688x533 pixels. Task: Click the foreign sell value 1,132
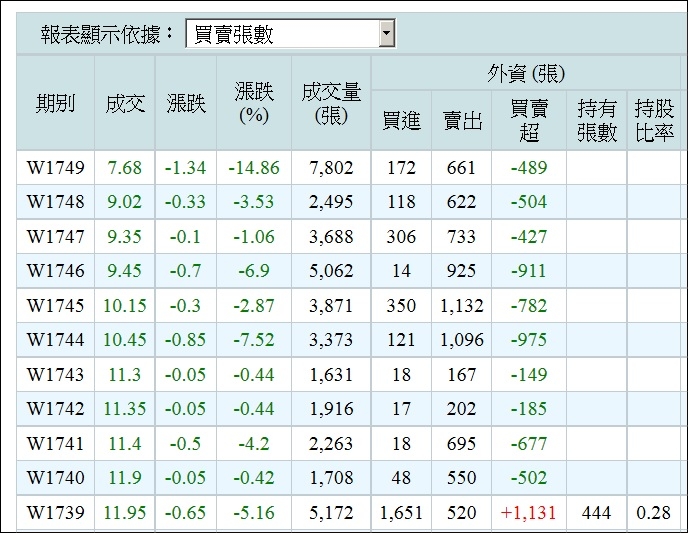(462, 305)
